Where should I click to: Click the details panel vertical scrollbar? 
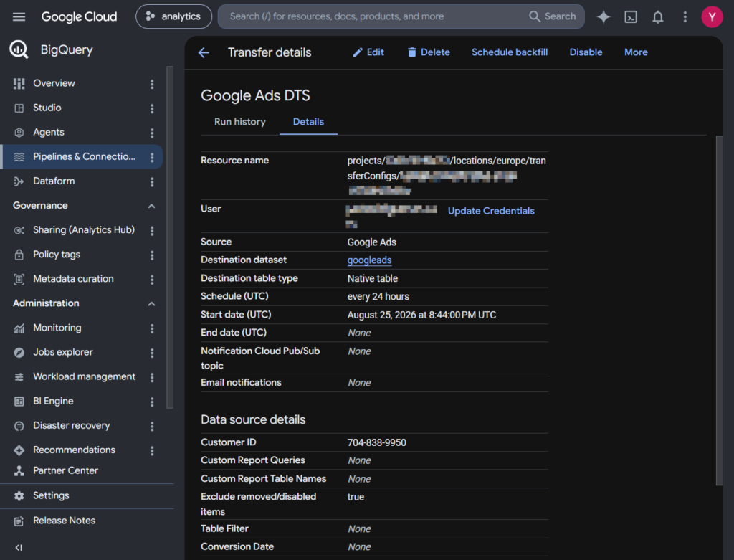pyautogui.click(x=719, y=310)
